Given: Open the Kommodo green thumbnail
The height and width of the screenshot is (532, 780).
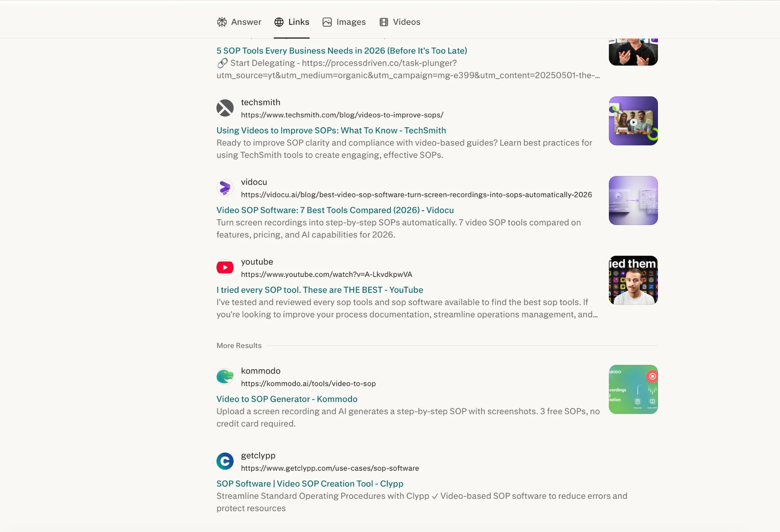Looking at the screenshot, I should click(633, 389).
